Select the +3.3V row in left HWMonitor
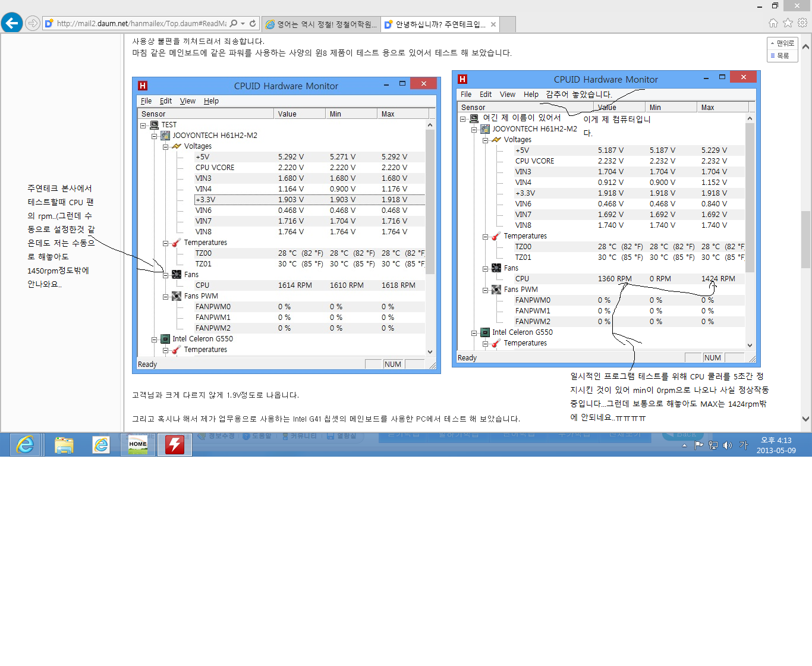This screenshot has width=812, height=666. point(310,200)
